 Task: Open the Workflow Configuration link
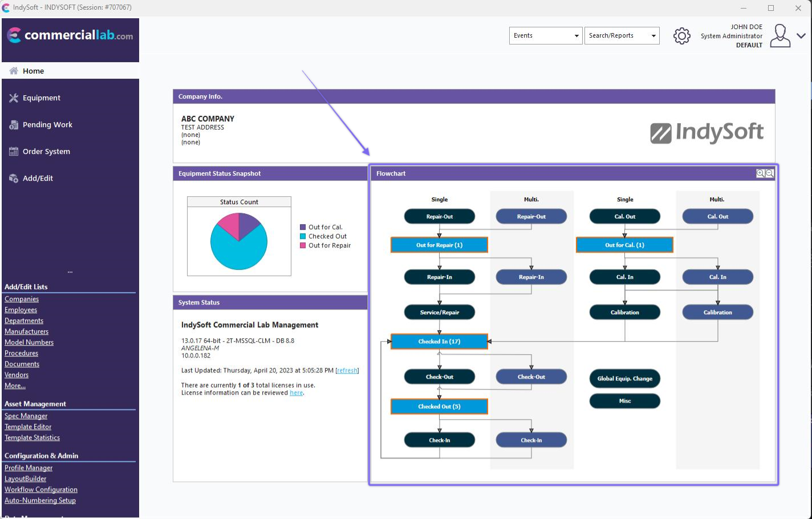tap(41, 489)
